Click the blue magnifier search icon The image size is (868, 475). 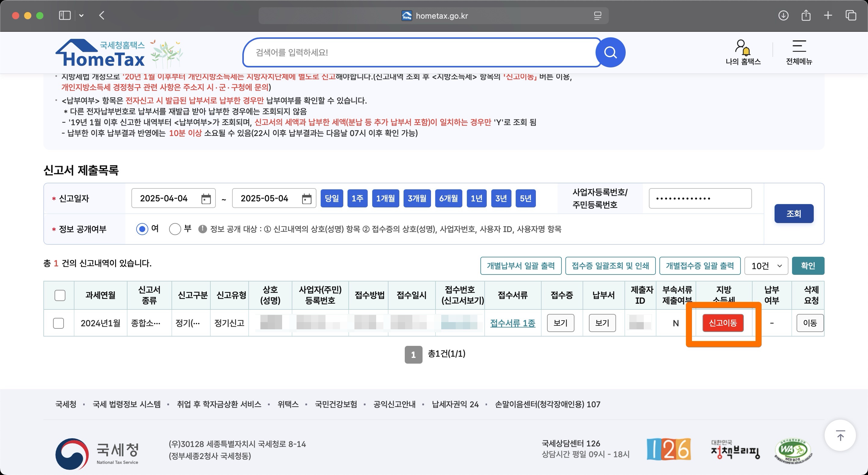pyautogui.click(x=610, y=52)
